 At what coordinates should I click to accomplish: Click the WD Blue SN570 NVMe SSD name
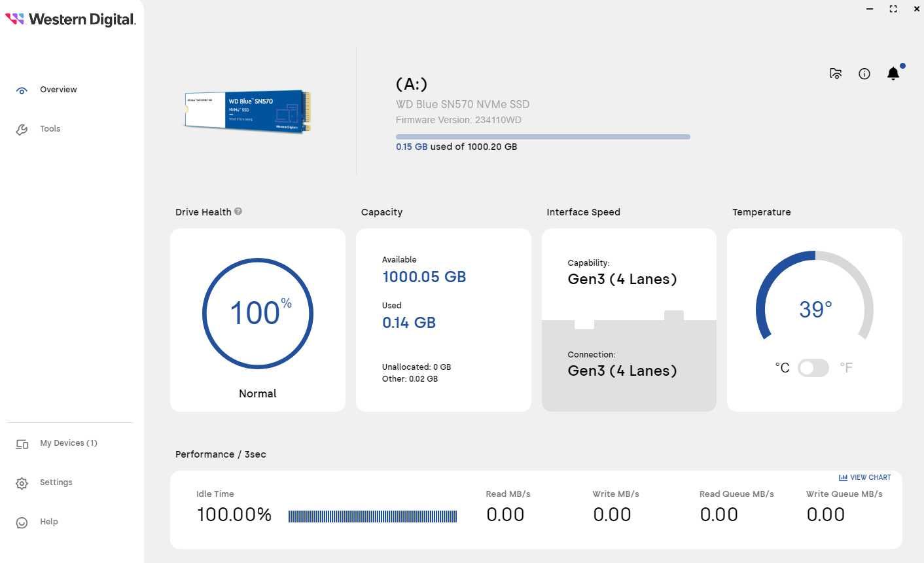click(463, 104)
